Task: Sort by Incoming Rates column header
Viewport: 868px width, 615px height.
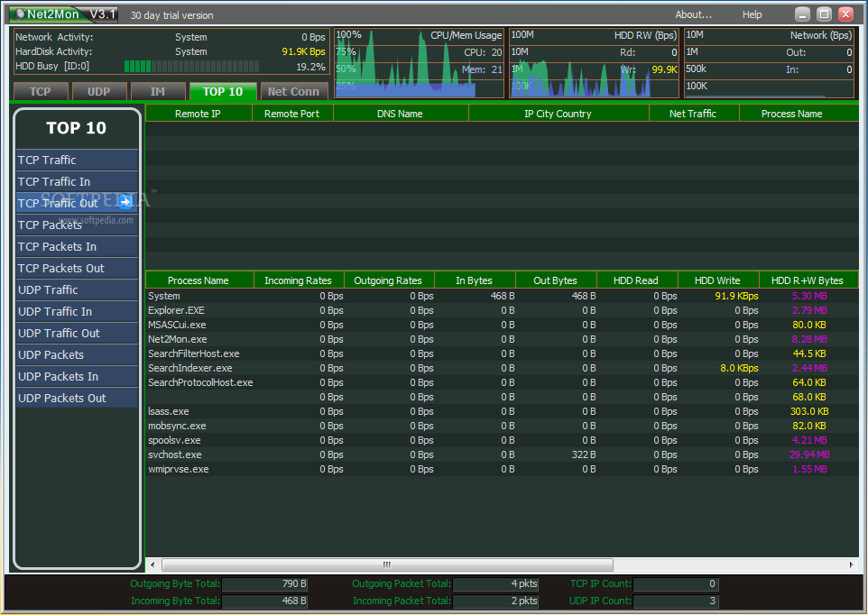Action: tap(299, 280)
